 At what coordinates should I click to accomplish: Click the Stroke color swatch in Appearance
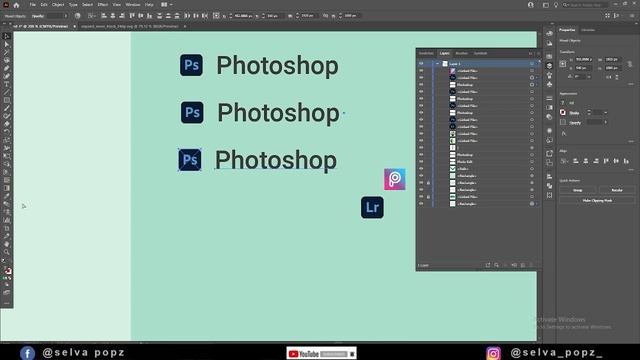coord(563,113)
